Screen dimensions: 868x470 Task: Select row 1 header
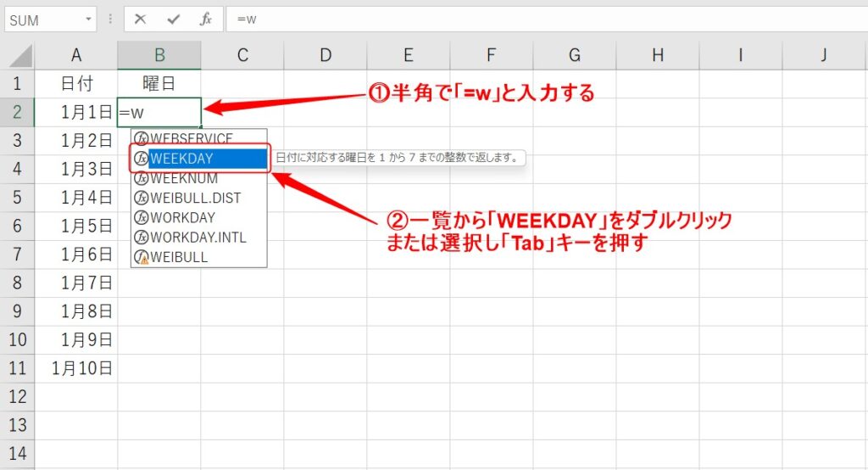(17, 84)
